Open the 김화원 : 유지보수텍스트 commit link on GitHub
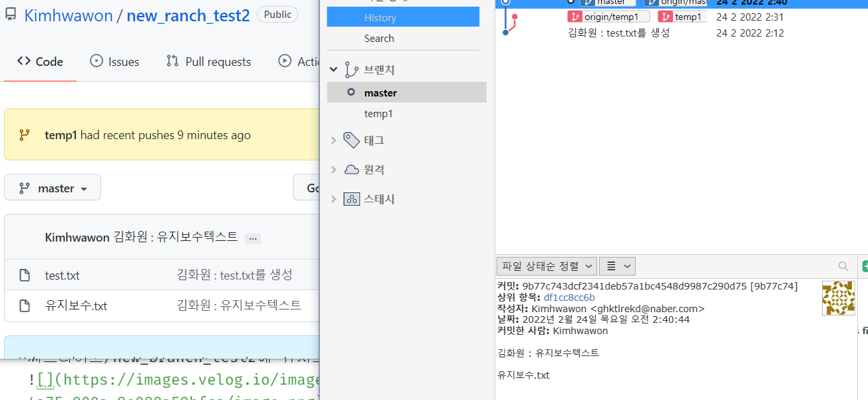868x400 pixels. tap(176, 237)
